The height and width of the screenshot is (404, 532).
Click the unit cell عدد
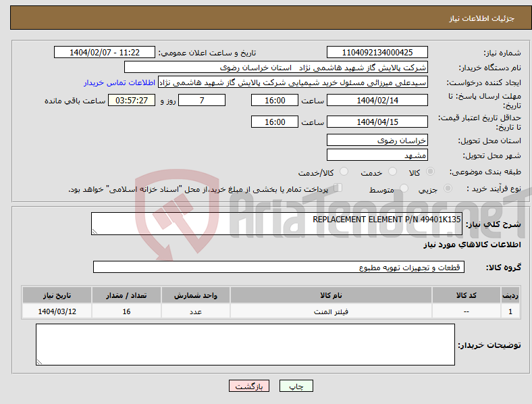point(196,311)
